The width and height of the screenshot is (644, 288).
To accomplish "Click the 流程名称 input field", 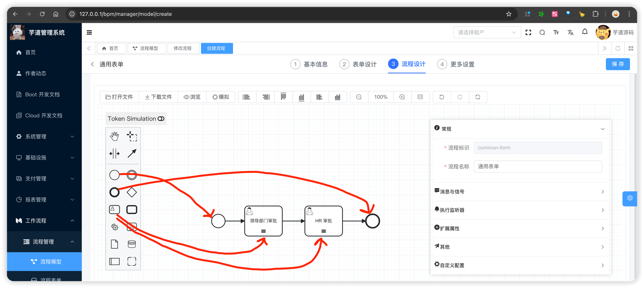I will point(537,167).
